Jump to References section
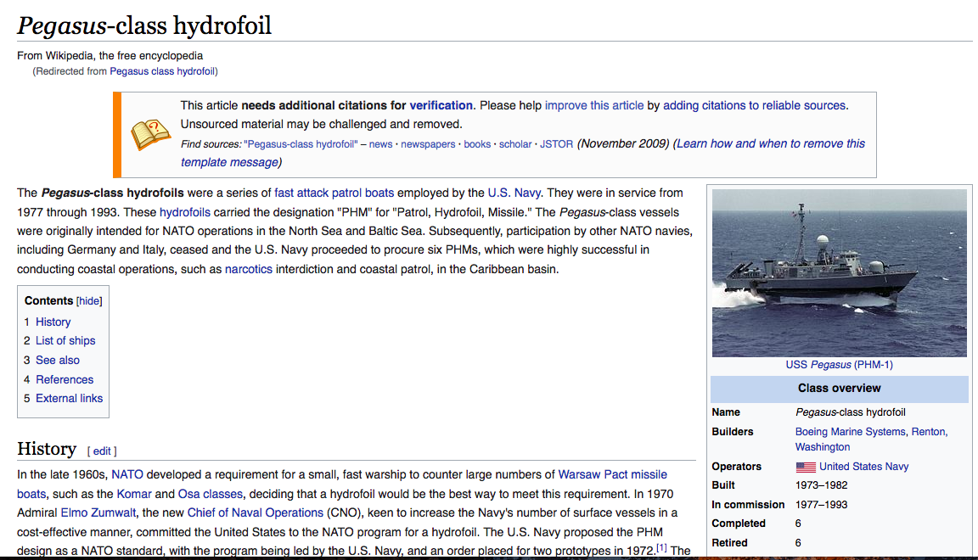The height and width of the screenshot is (560, 978). (x=65, y=379)
